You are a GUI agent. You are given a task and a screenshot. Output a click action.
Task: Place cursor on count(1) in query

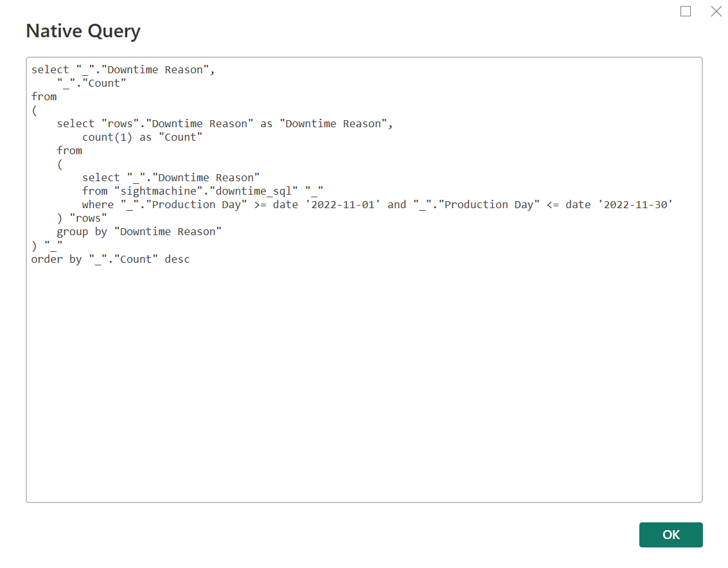[107, 137]
